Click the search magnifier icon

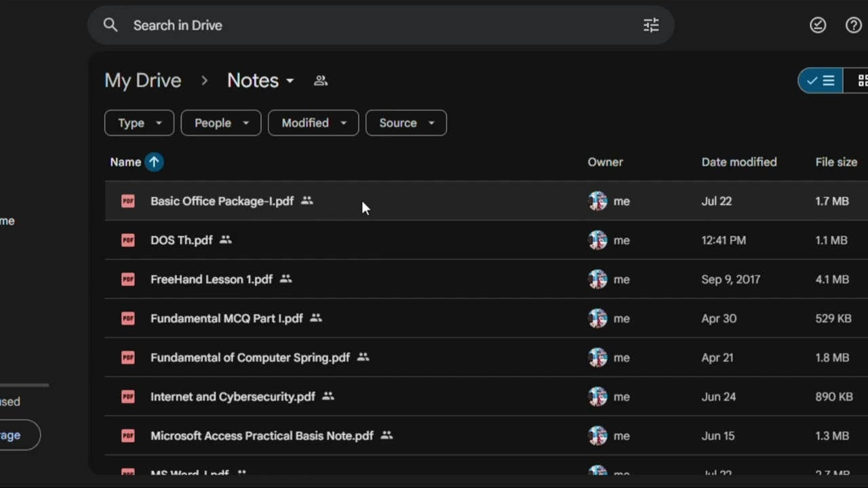coord(111,25)
